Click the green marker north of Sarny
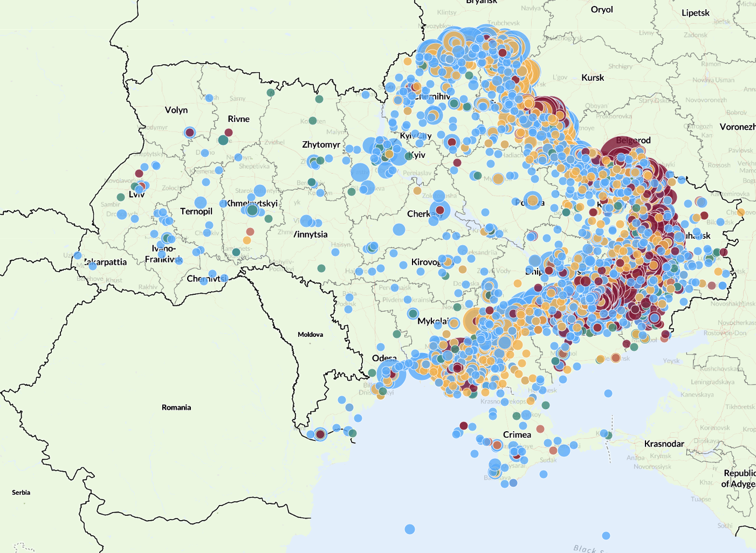The width and height of the screenshot is (756, 553). [271, 93]
